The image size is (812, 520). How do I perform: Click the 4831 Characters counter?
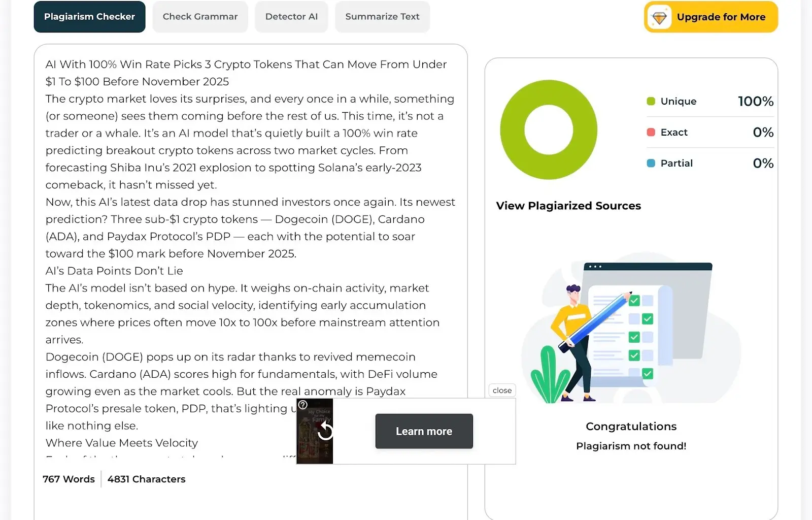[x=146, y=479]
